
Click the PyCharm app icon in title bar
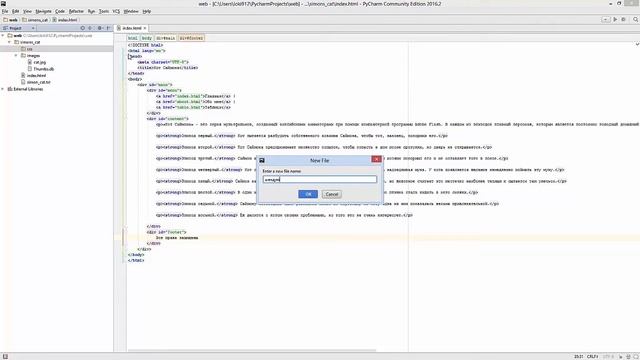coord(3,3)
